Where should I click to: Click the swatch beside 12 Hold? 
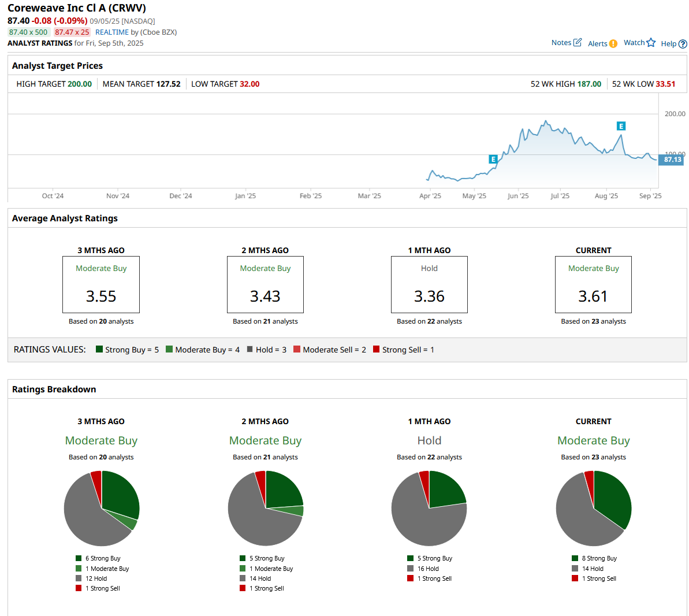coord(79,578)
